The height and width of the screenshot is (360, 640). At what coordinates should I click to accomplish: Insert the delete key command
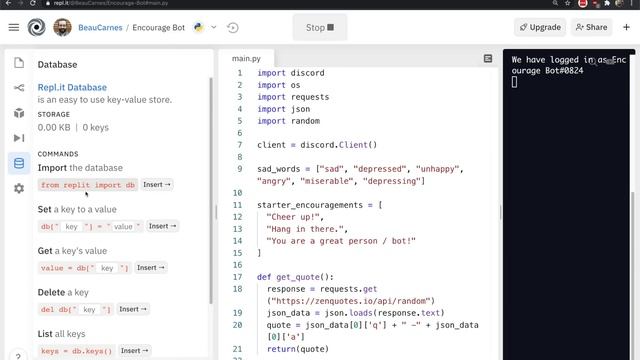133,309
